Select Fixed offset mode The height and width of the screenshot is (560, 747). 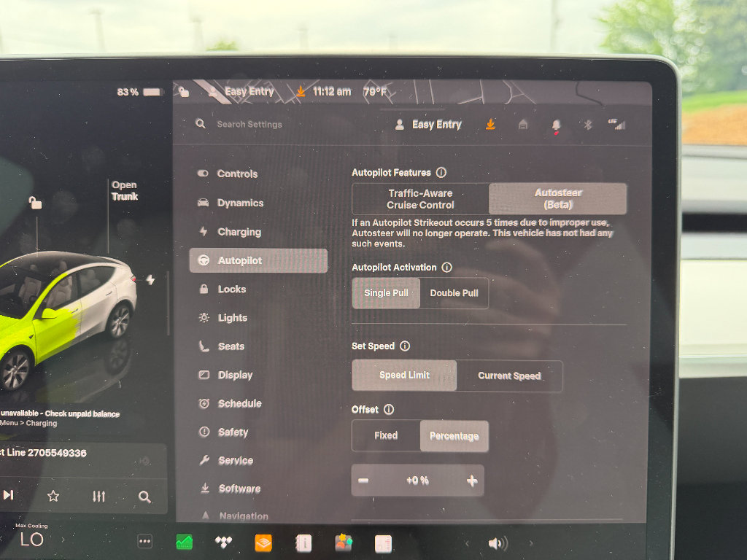(386, 435)
